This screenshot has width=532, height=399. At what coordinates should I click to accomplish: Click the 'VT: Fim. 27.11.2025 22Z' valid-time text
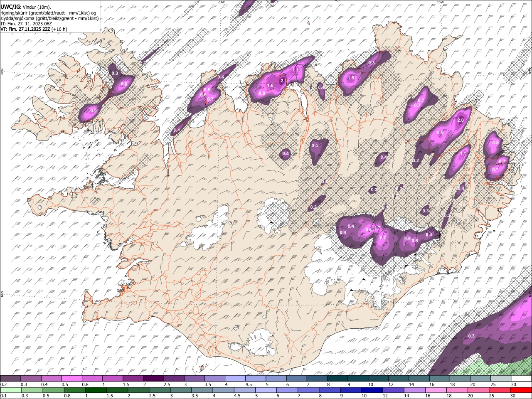26,29
